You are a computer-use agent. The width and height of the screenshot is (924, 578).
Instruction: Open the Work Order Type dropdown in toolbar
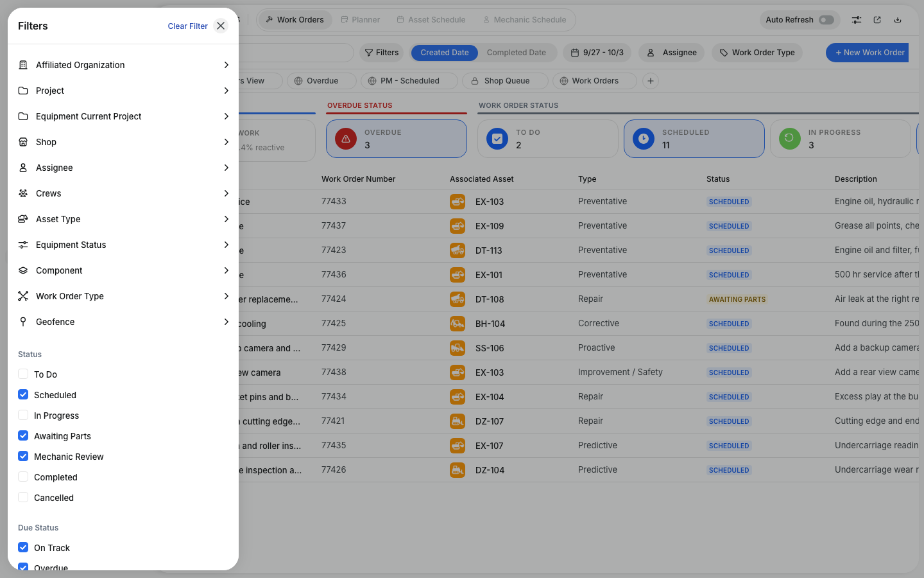[x=757, y=53]
